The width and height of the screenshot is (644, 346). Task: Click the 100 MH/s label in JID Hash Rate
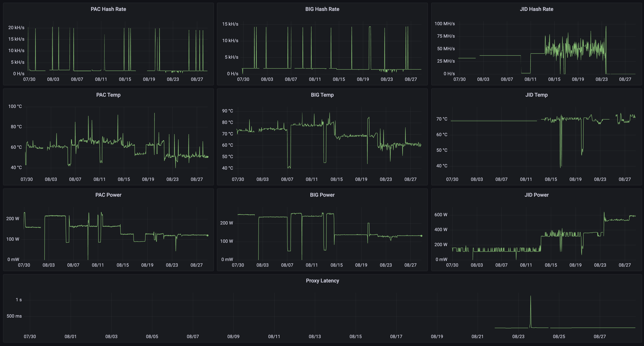pyautogui.click(x=445, y=24)
